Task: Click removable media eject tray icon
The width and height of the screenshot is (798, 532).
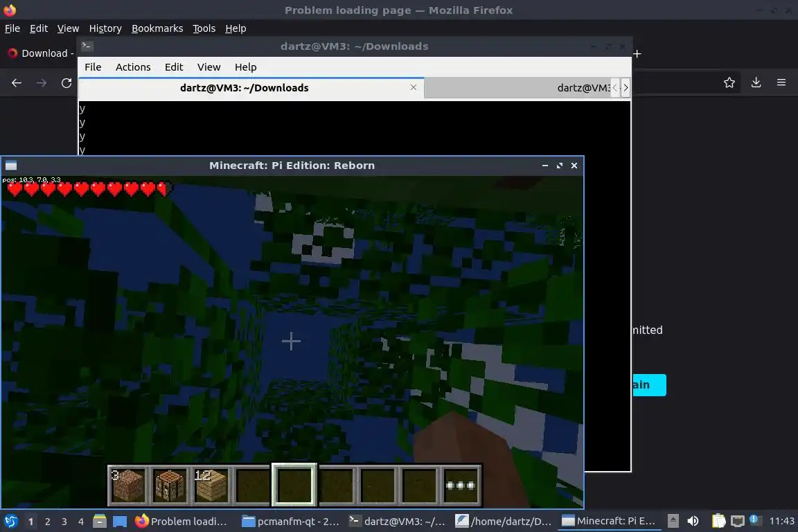Action: 673,521
